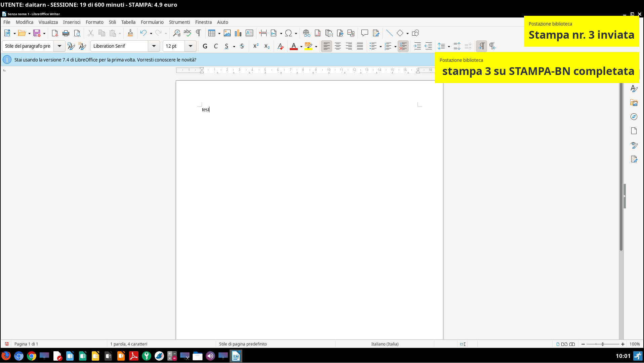Open the sidebar Gallery panel
644x363 pixels.
pos(634,103)
